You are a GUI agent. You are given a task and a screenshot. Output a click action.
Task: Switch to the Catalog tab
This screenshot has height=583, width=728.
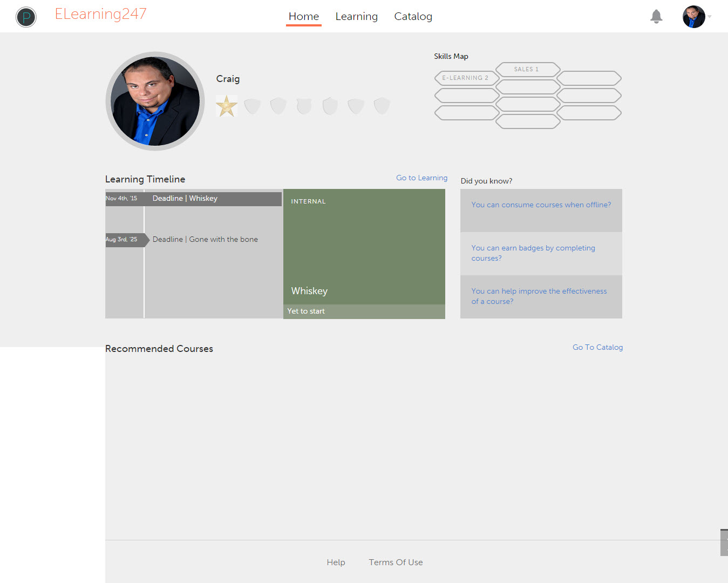[413, 17]
